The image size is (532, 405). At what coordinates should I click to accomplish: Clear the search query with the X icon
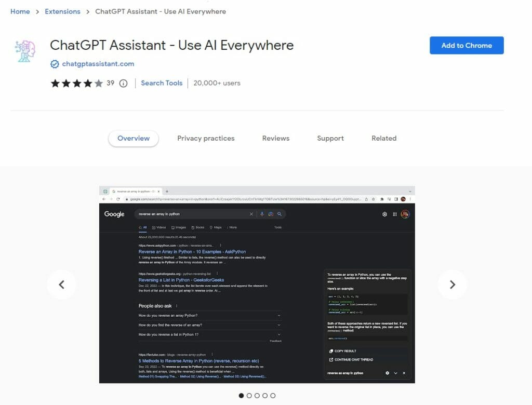pos(251,214)
